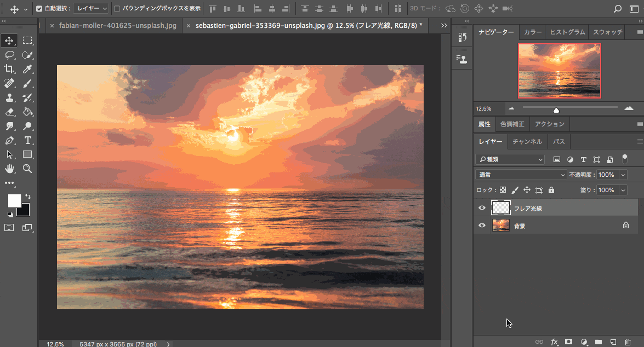Switch to the カラー tab
Screen dimensions: 644x347
tap(533, 32)
